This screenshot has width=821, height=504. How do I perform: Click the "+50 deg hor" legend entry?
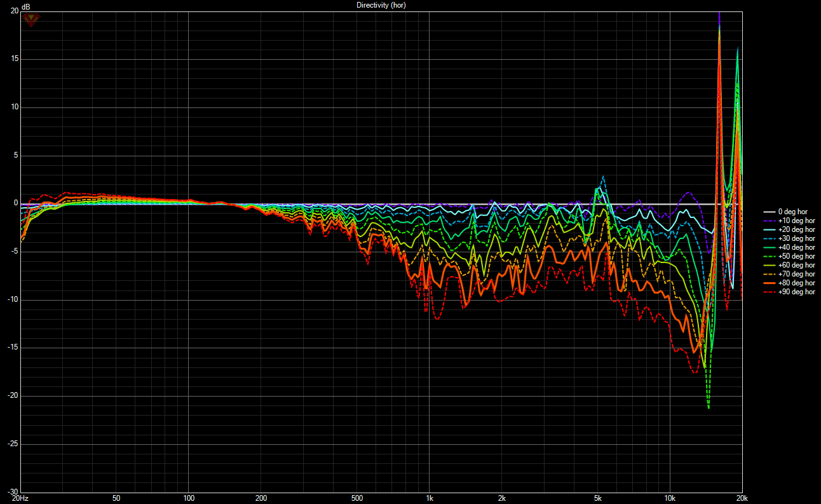click(x=789, y=256)
